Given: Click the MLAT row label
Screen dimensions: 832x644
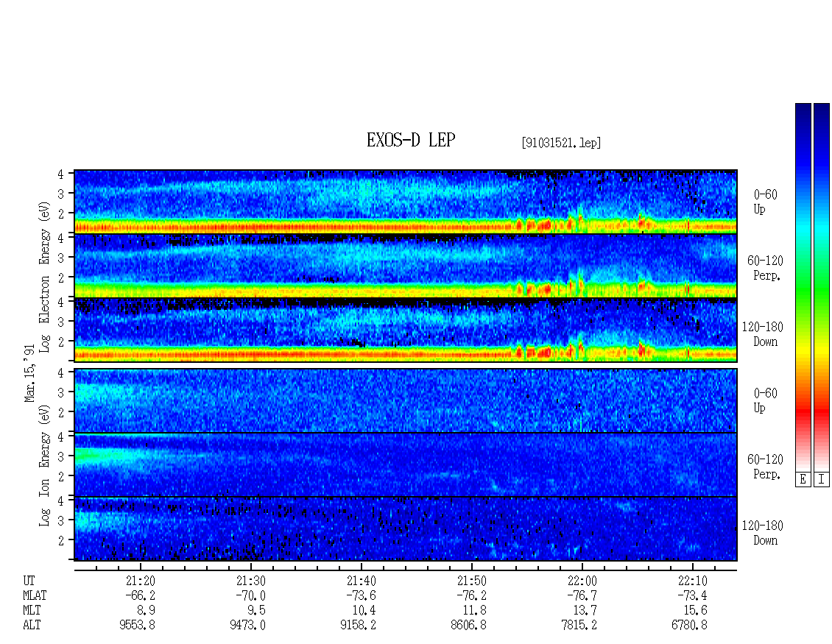Looking at the screenshot, I should click(x=35, y=595).
